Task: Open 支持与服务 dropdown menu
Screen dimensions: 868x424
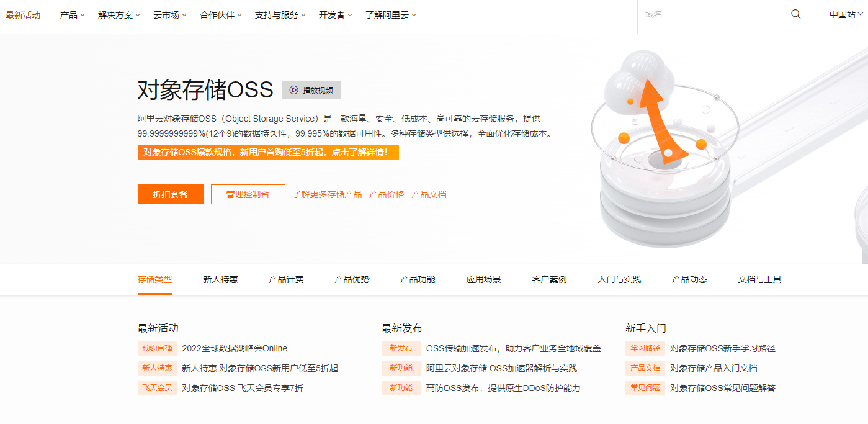Action: [x=280, y=15]
